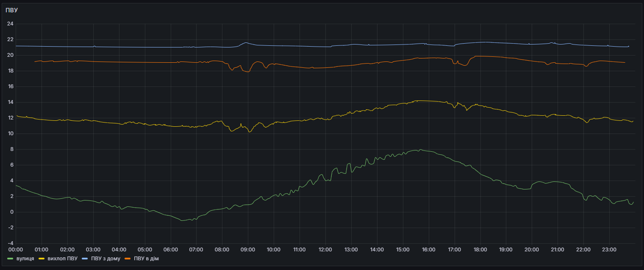Click the 00:00 time axis label
The image size is (644, 270).
point(16,250)
